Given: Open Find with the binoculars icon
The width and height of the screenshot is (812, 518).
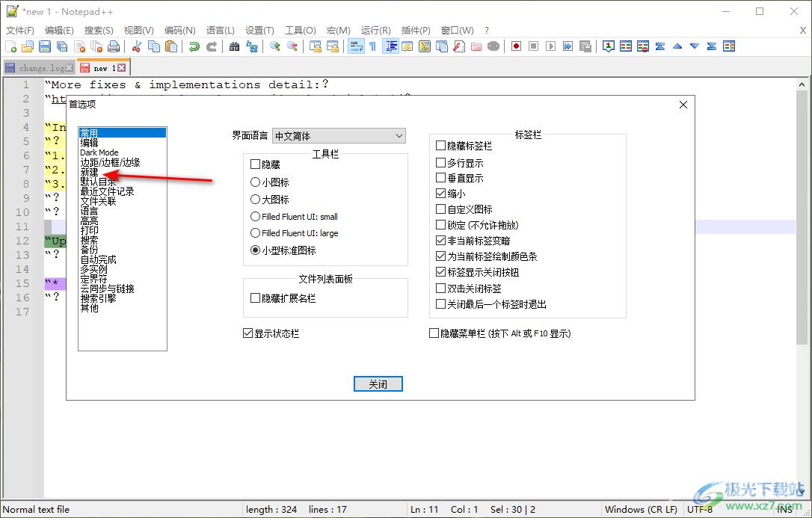Looking at the screenshot, I should point(235,46).
